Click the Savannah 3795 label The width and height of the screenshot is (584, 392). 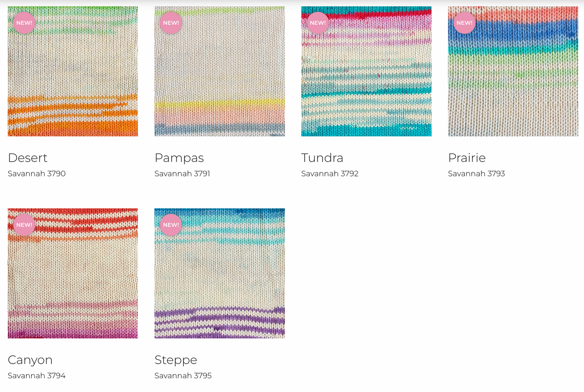click(x=183, y=376)
